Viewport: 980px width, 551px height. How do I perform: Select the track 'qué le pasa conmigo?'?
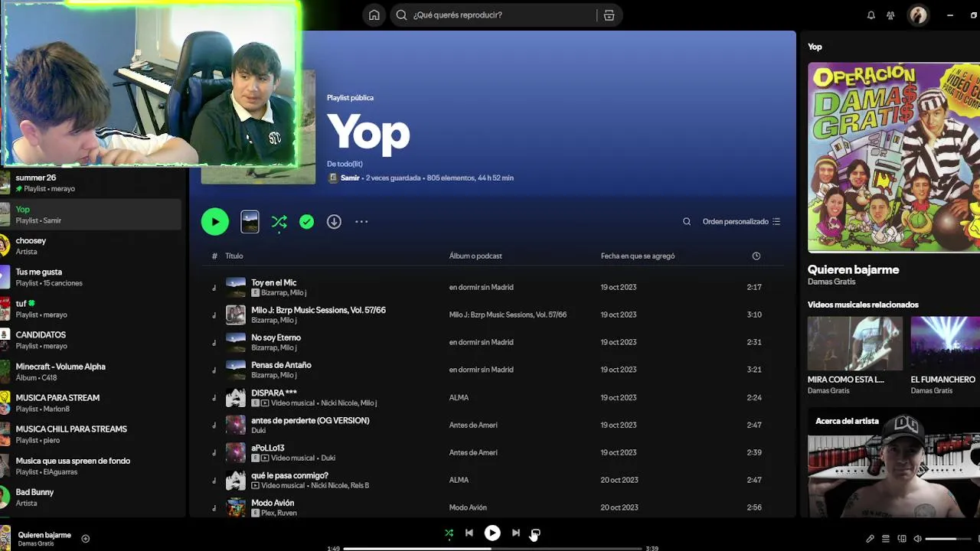[x=289, y=476]
